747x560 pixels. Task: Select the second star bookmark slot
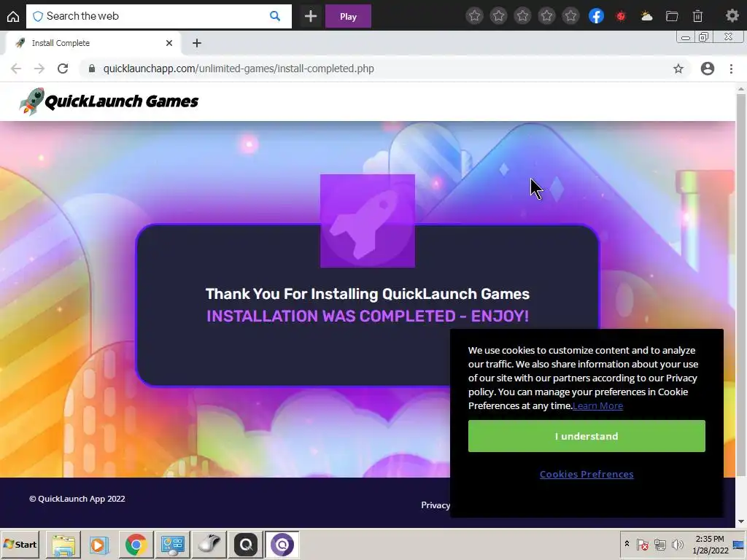pos(498,16)
